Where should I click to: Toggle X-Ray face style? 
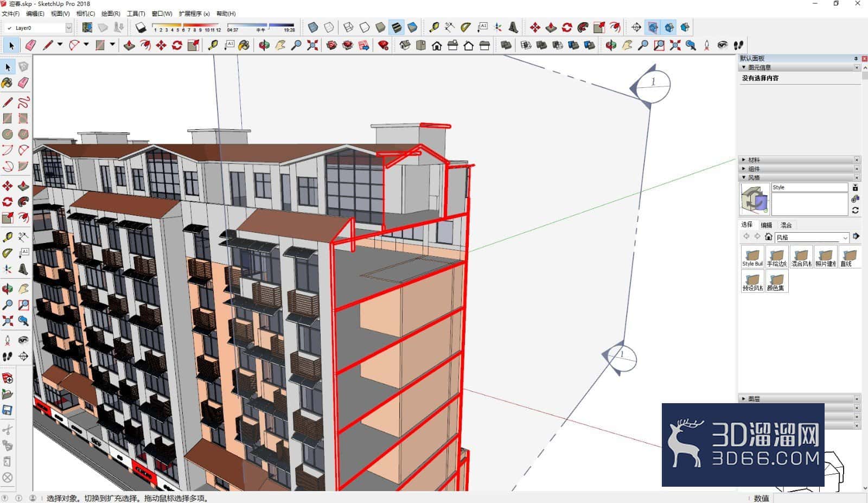[x=313, y=27]
